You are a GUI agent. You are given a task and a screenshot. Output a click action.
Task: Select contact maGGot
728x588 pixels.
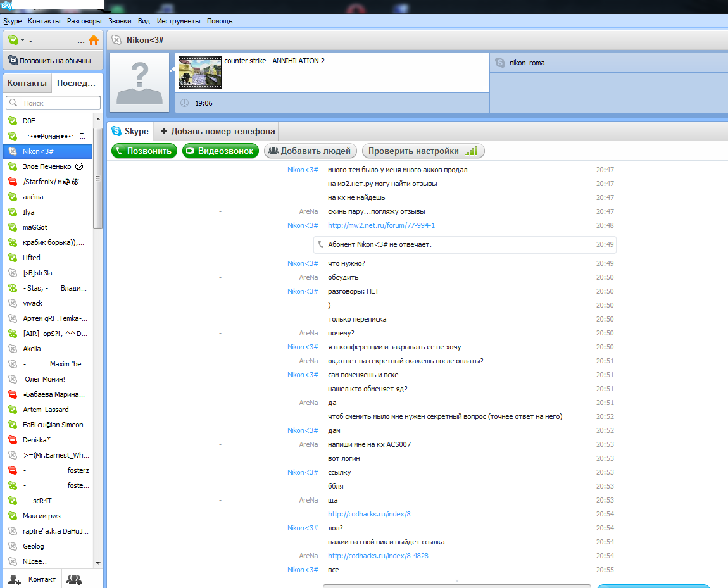click(x=48, y=227)
